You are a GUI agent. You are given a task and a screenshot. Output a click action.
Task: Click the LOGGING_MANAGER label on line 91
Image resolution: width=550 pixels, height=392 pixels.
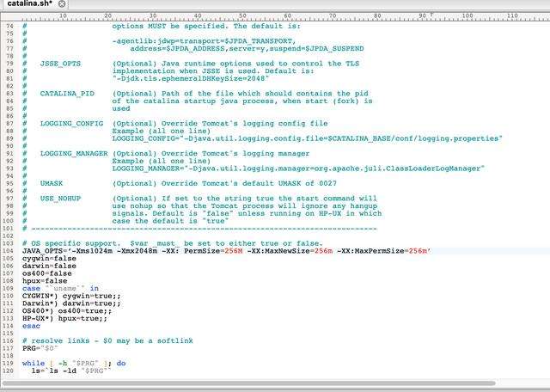pyautogui.click(x=74, y=154)
